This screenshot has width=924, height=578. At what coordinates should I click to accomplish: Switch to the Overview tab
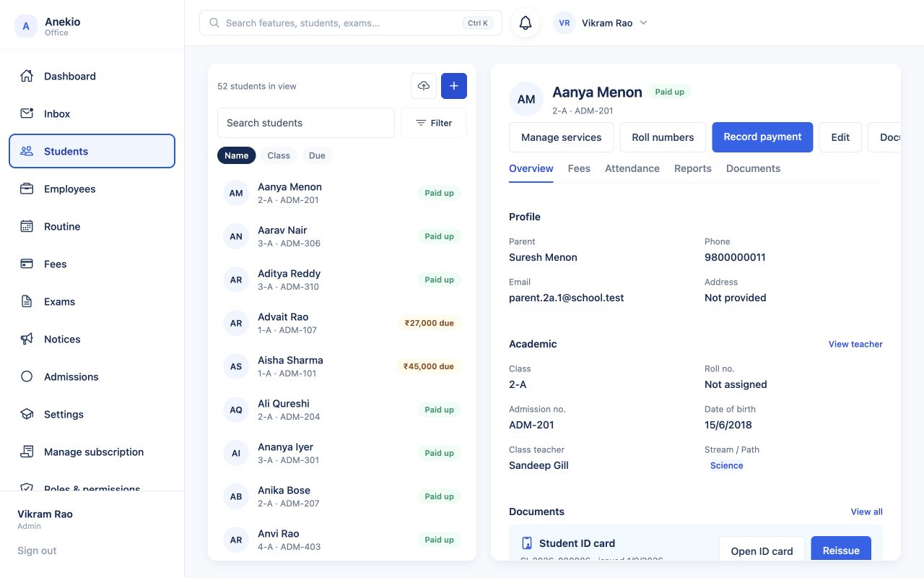(531, 168)
